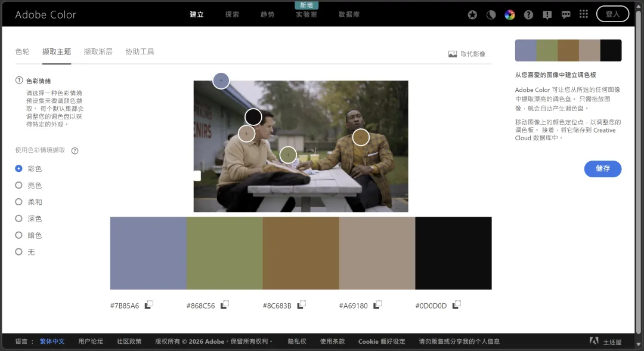Click the 色彩情绪 help circle icon
The image size is (644, 351).
[x=19, y=80]
